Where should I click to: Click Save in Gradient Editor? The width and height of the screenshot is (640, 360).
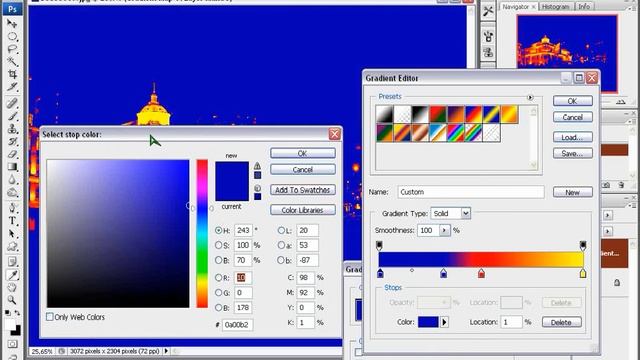[572, 153]
